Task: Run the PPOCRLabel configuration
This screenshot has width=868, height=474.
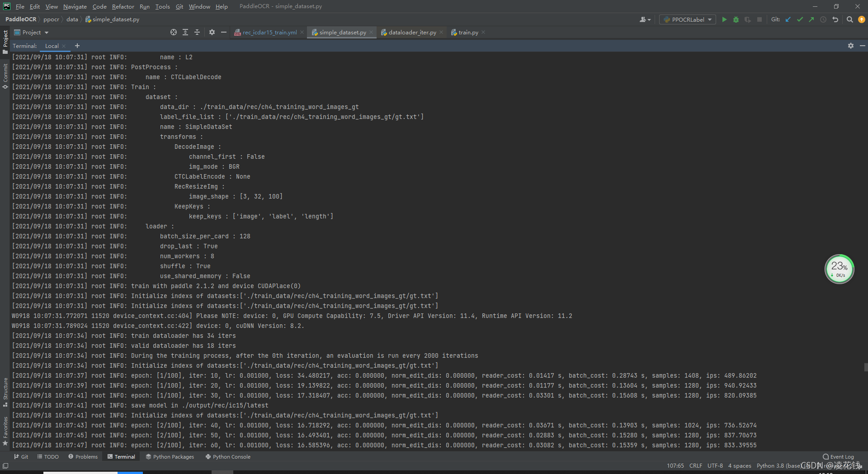Action: tap(724, 19)
